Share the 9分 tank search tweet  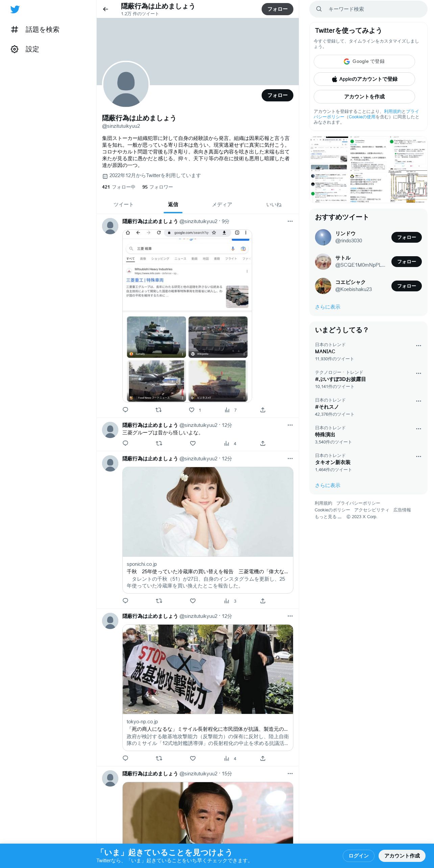pyautogui.click(x=263, y=410)
